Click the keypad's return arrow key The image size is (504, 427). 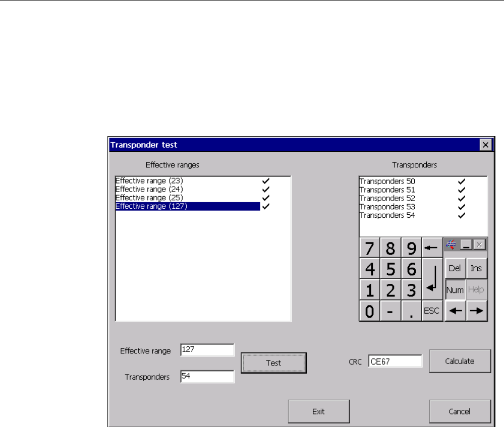pyautogui.click(x=432, y=279)
